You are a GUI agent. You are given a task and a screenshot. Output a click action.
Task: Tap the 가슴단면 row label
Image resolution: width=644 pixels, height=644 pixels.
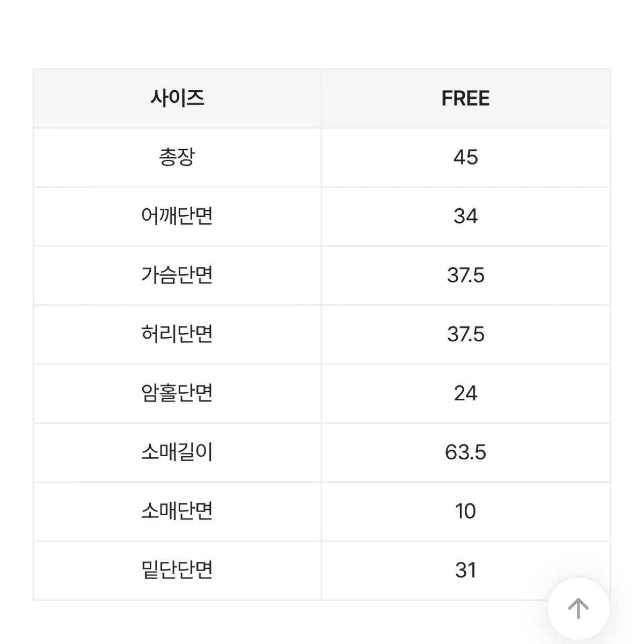tap(177, 276)
